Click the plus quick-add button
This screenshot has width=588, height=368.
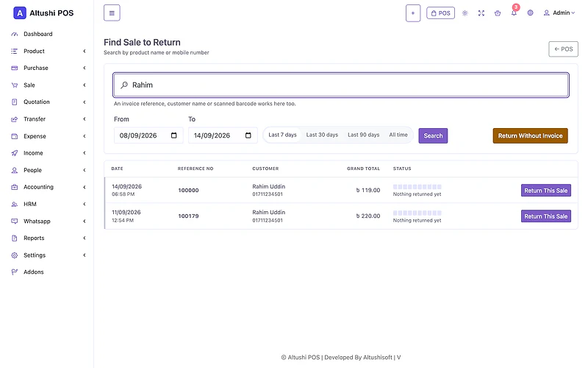click(x=413, y=13)
